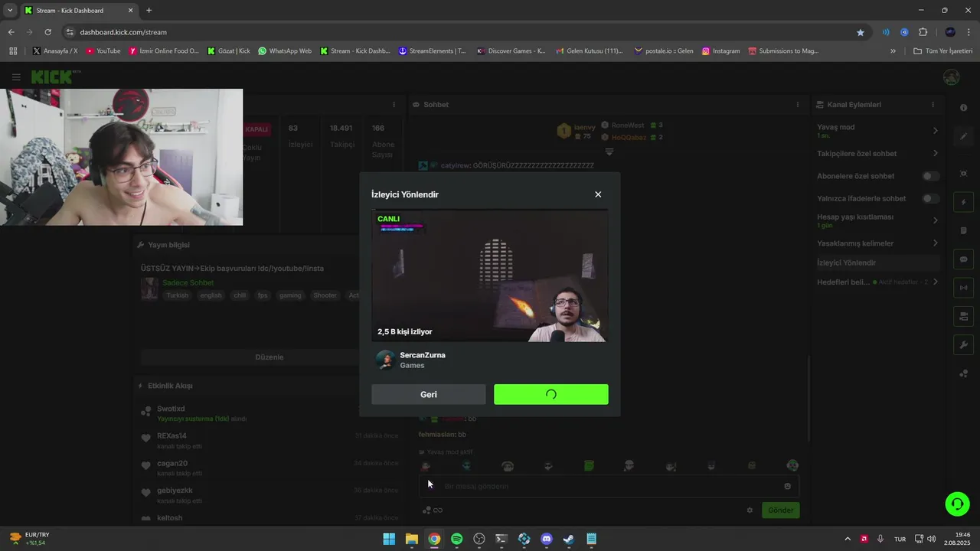Toggle the broadcast signal panel icon
This screenshot has width=980, height=551.
pos(964,288)
